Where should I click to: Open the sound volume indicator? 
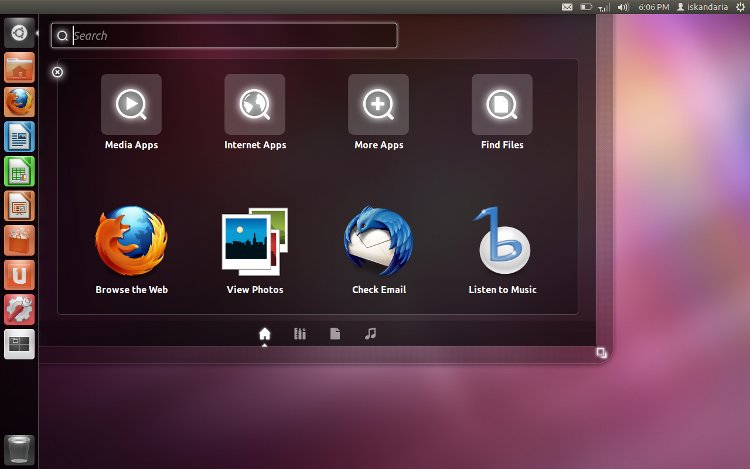coord(623,7)
